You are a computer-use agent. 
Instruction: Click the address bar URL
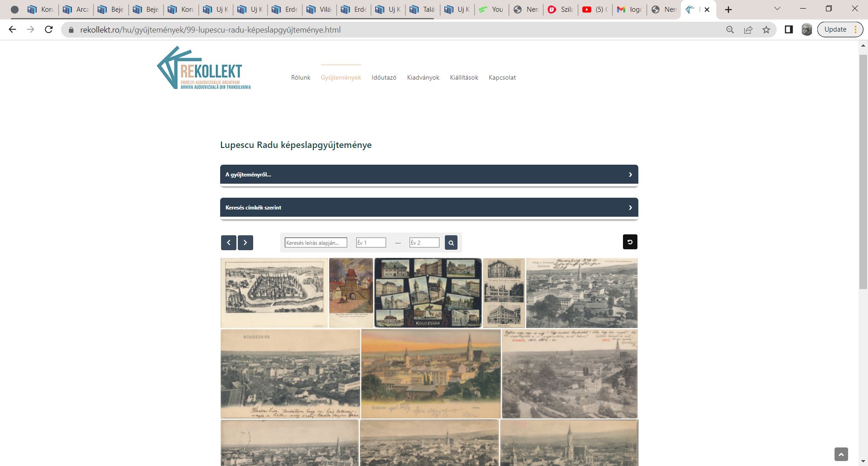210,30
